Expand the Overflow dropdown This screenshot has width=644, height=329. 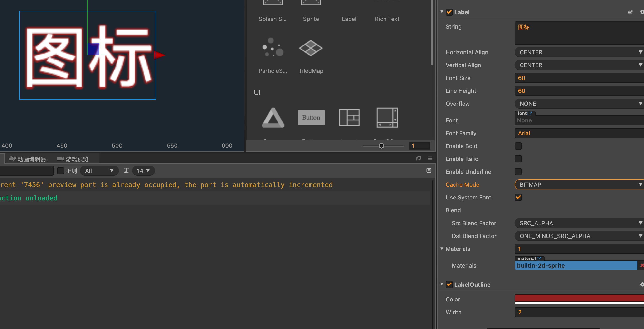click(578, 104)
